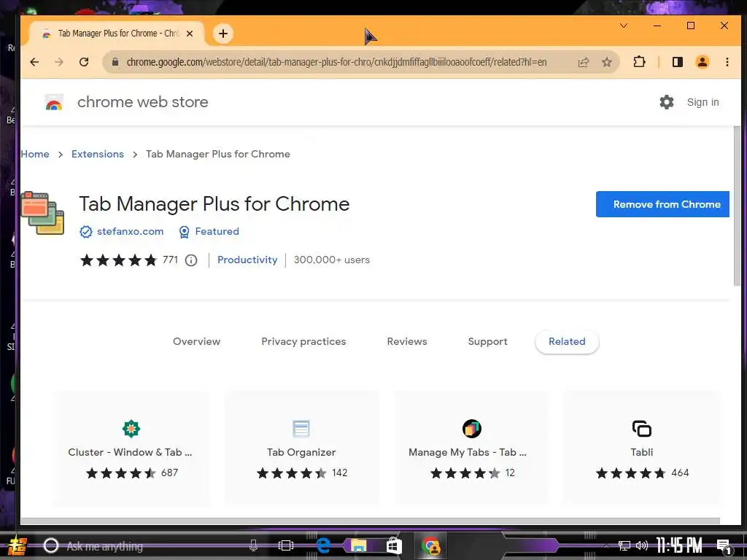The width and height of the screenshot is (747, 560).
Task: Click the 771 ratings star row
Action: coord(118,260)
